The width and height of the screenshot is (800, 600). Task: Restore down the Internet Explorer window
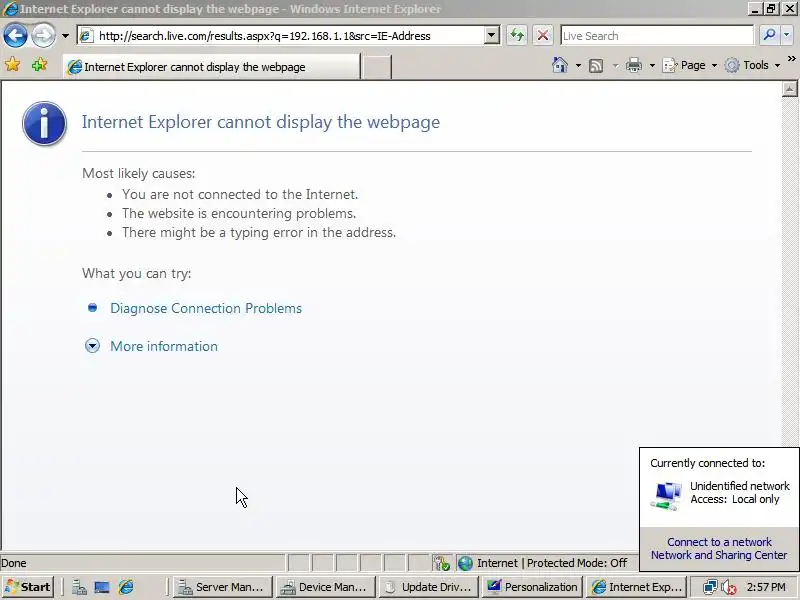[x=771, y=8]
